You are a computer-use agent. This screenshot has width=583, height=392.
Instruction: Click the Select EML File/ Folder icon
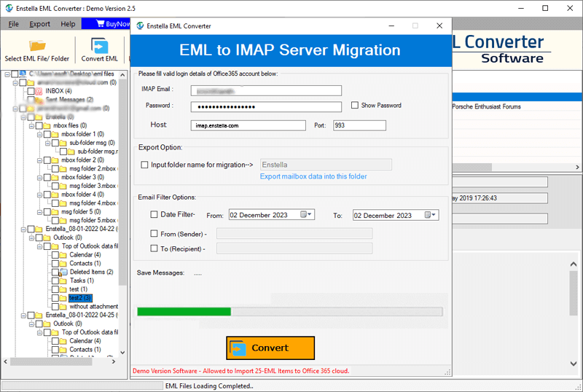pos(37,45)
